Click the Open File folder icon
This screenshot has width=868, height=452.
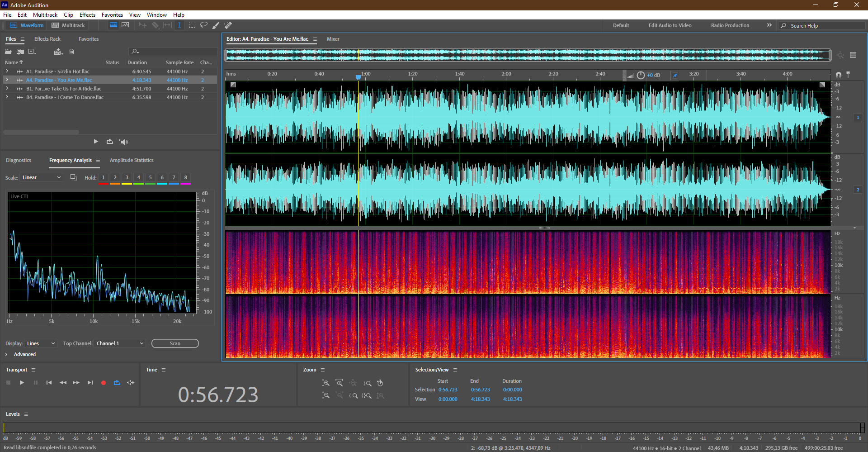8,52
